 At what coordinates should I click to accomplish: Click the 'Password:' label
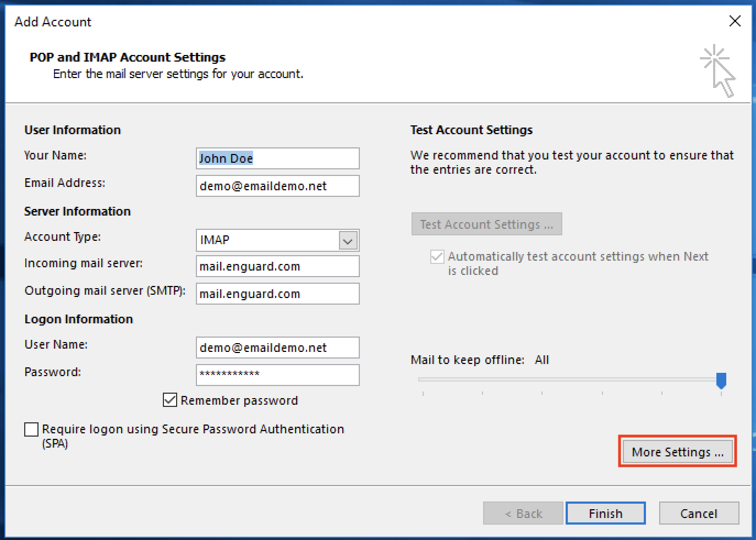[x=53, y=372]
